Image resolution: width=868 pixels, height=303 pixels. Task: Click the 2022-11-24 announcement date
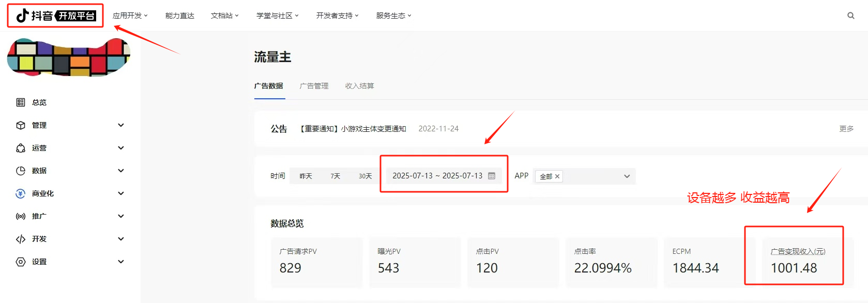click(438, 129)
